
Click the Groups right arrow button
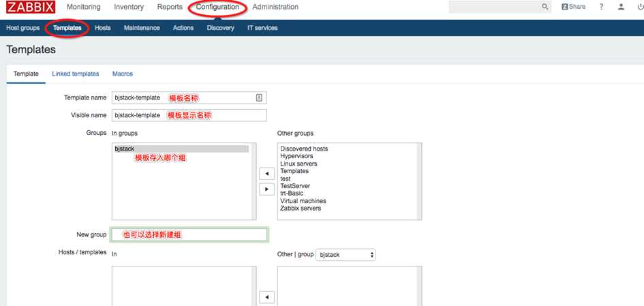coord(267,189)
